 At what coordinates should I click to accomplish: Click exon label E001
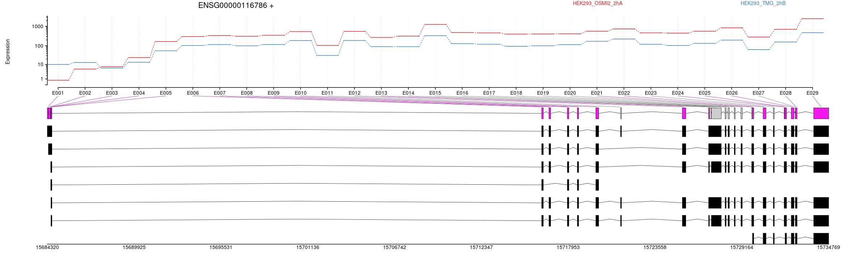[x=58, y=93]
